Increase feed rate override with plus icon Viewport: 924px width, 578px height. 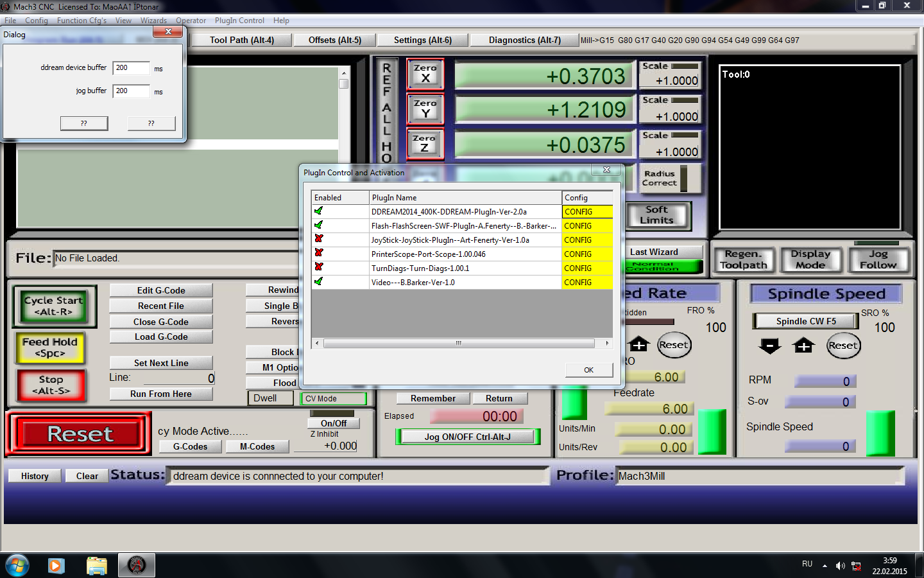pos(639,344)
